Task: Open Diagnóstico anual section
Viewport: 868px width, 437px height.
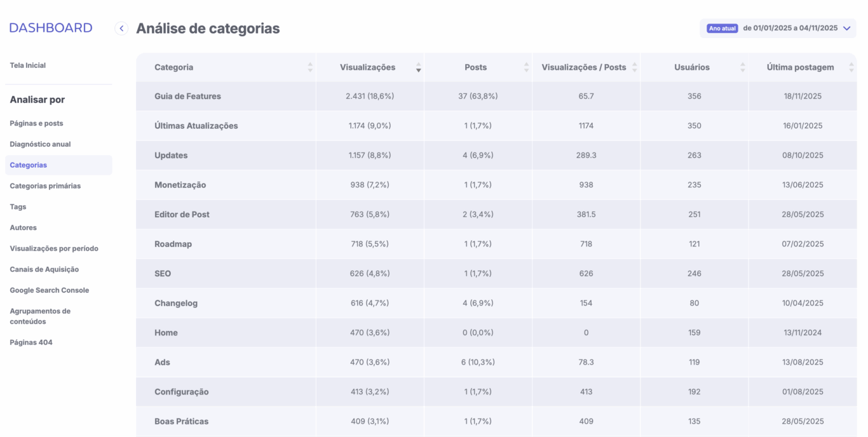Action: coord(40,144)
